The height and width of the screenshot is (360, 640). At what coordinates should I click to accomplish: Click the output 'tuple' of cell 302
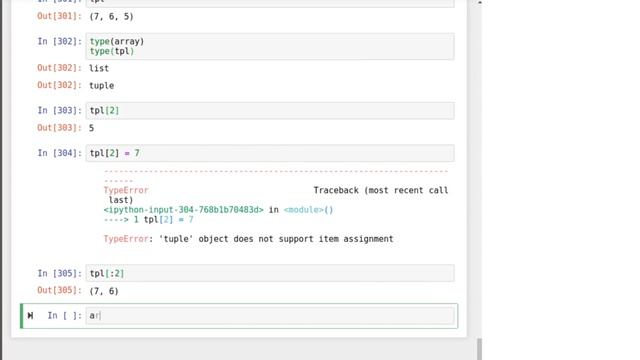102,85
